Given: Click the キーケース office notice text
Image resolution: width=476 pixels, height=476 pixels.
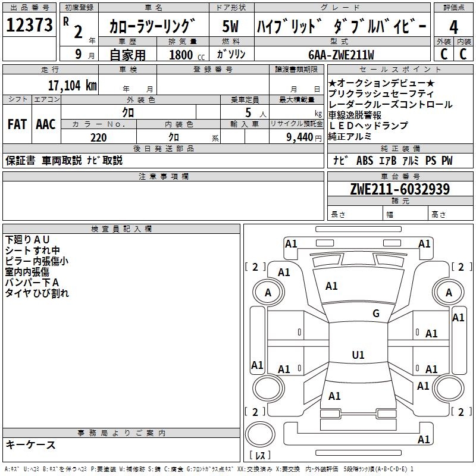Looking at the screenshot, I should click(30, 445).
